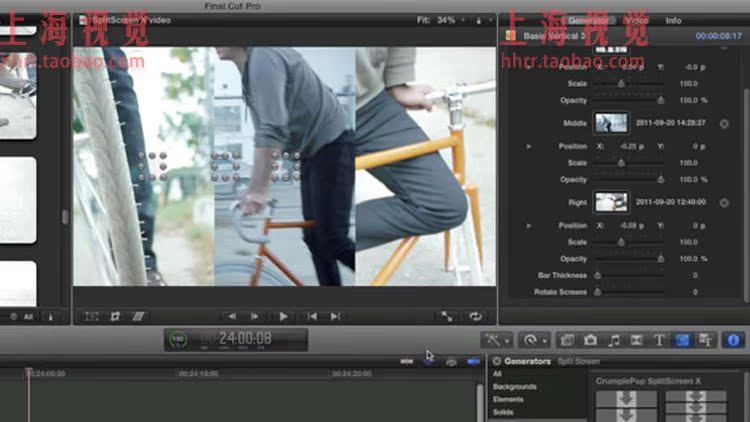This screenshot has height=422, width=750.
Task: Open the Photos browser camera icon
Action: [590, 340]
